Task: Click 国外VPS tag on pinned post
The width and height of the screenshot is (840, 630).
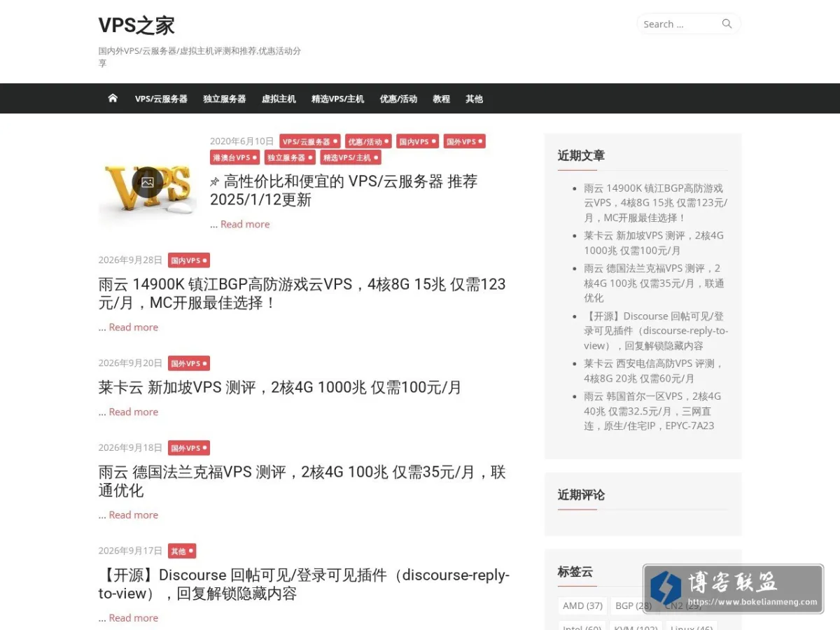Action: click(x=464, y=141)
